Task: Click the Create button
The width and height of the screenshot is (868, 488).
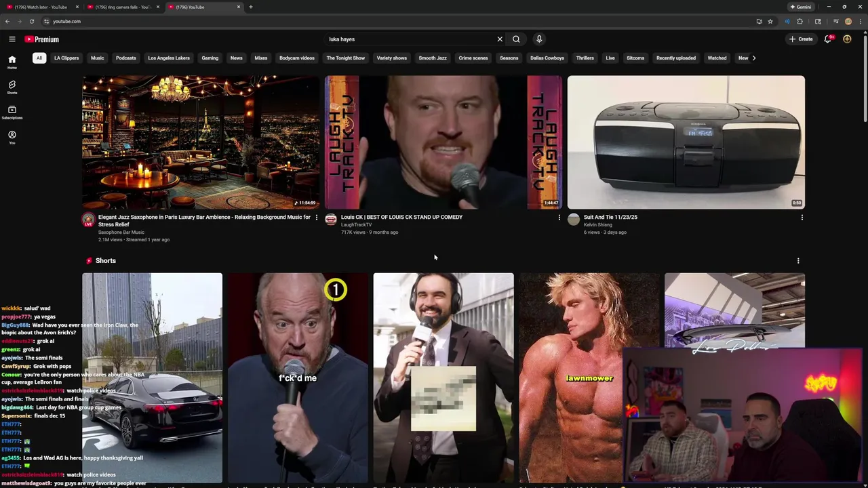Action: [801, 39]
